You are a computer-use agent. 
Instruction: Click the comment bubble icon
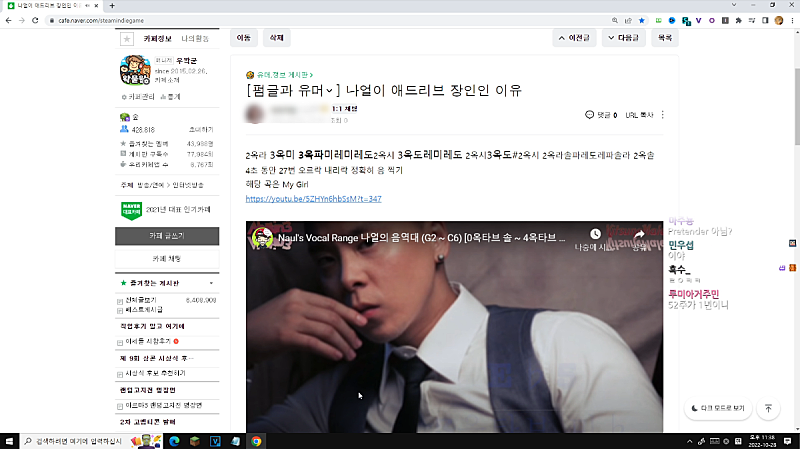tap(589, 115)
